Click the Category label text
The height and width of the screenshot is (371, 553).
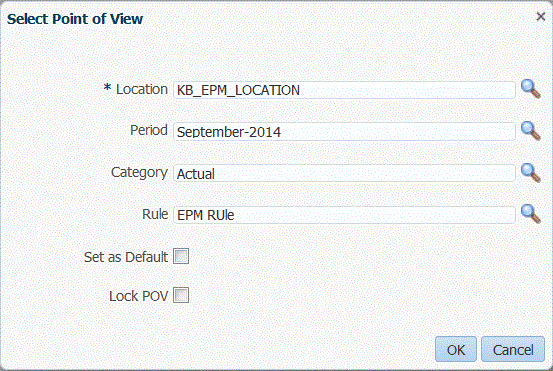(139, 172)
